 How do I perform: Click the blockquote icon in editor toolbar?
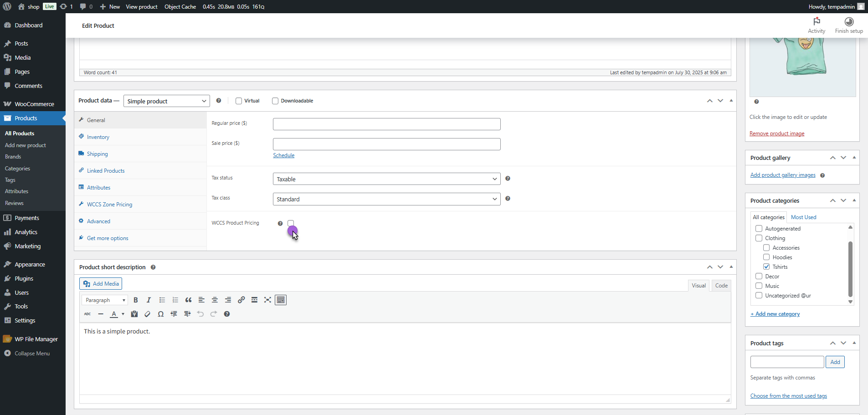coord(188,300)
